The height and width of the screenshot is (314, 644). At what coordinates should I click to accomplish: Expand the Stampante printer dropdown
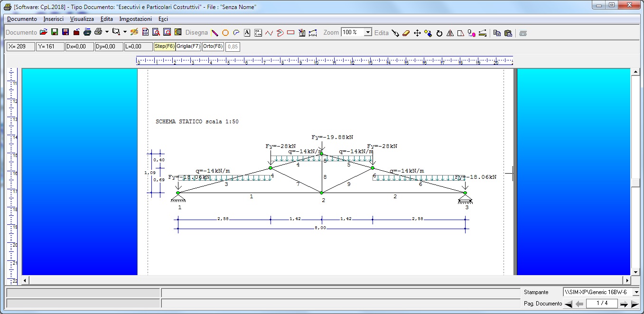[635, 292]
